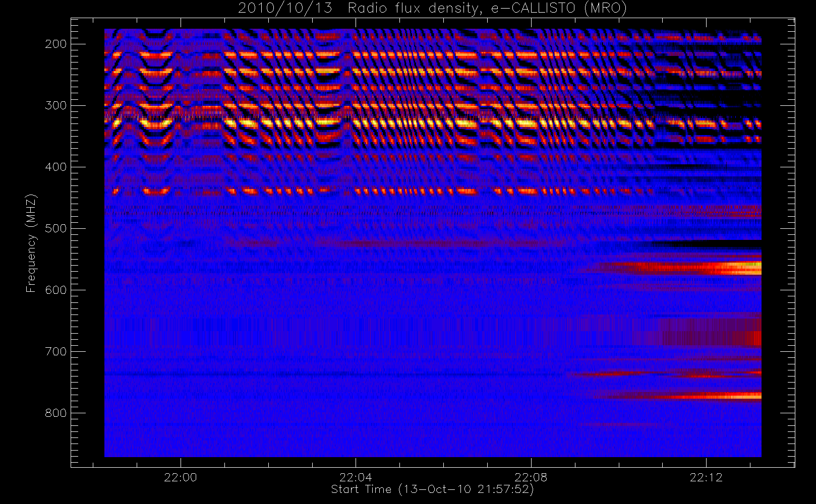The height and width of the screenshot is (504, 816).
Task: Click the 22:00 time tick label
Action: click(180, 477)
